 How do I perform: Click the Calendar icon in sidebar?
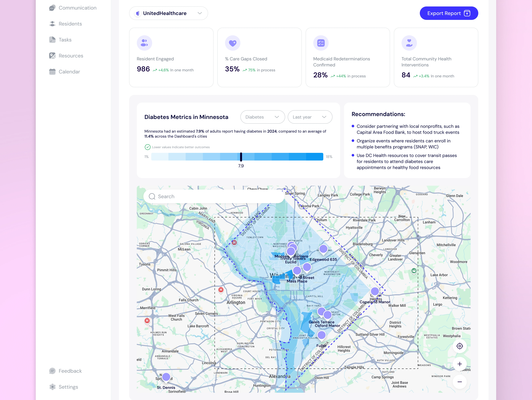(x=52, y=72)
